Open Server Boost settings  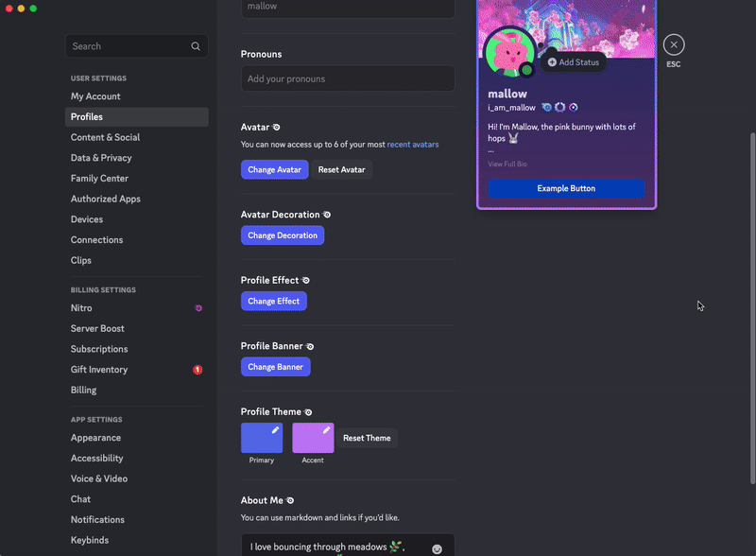click(x=137, y=329)
